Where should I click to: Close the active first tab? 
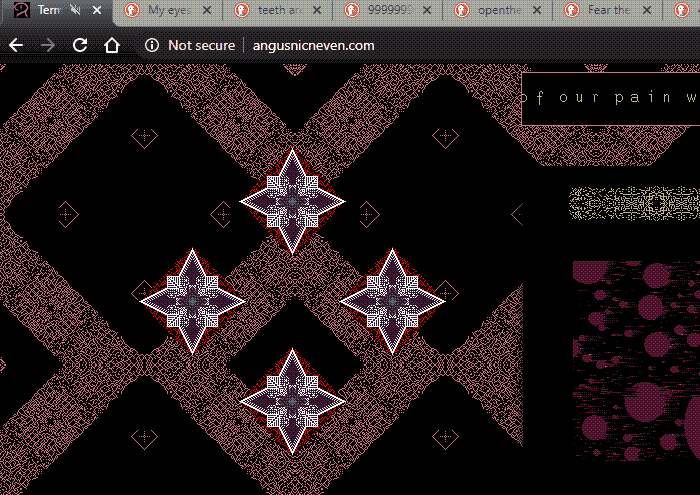tap(96, 11)
